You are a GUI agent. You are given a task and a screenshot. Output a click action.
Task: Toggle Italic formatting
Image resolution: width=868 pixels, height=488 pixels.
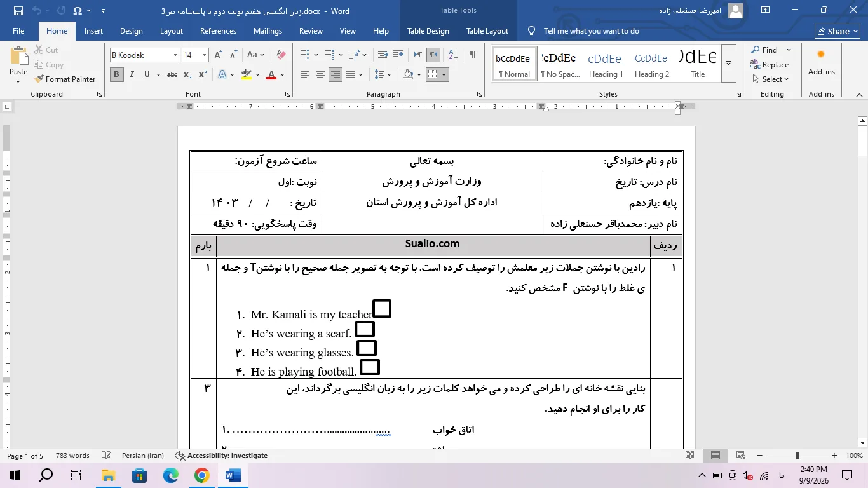pyautogui.click(x=132, y=74)
